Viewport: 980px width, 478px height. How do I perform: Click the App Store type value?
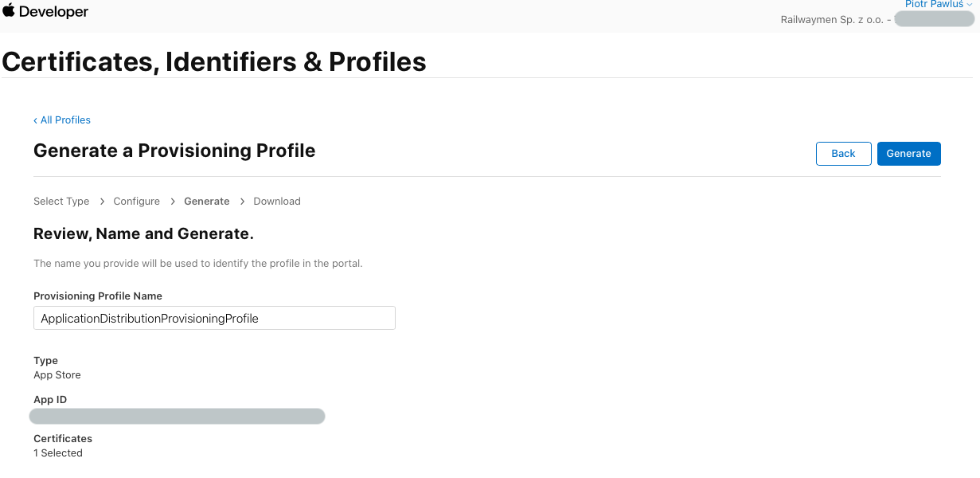point(57,375)
